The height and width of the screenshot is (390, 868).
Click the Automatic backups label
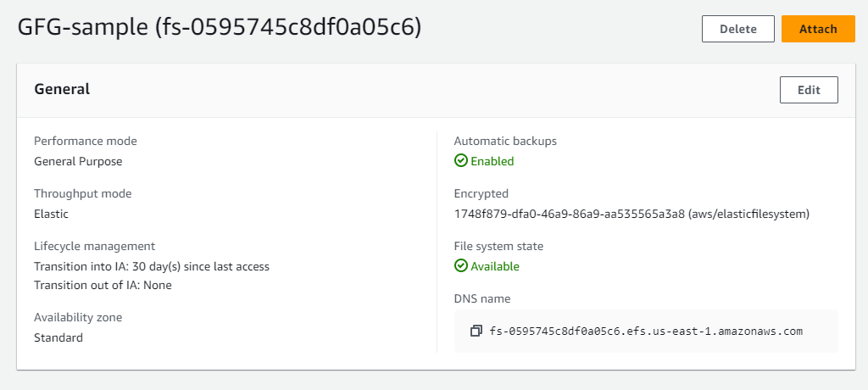point(505,141)
